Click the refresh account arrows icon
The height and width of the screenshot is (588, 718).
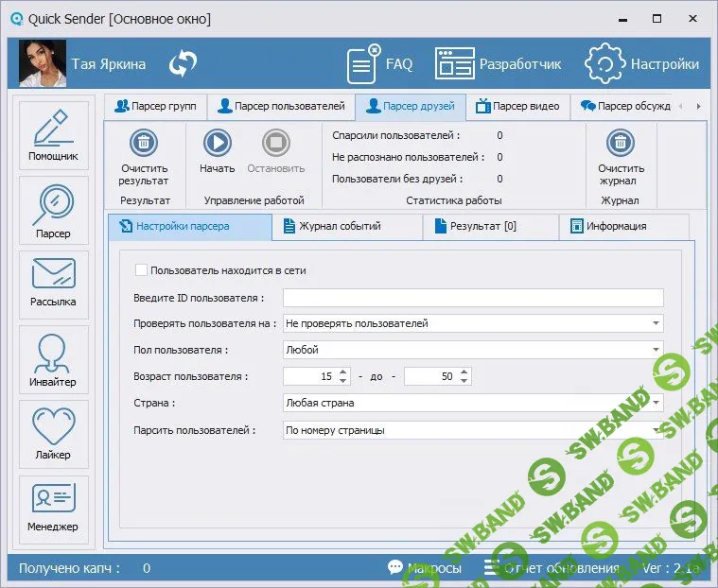click(x=183, y=63)
